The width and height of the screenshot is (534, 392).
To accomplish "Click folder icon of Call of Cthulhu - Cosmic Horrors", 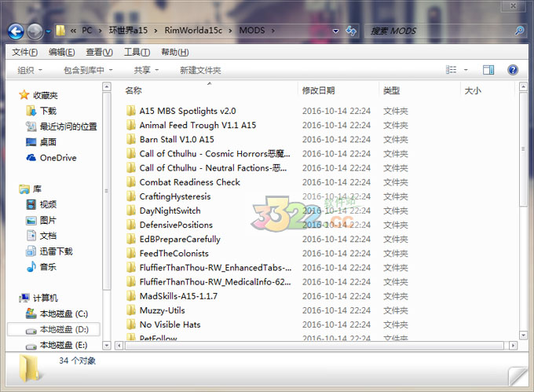I will coord(131,154).
